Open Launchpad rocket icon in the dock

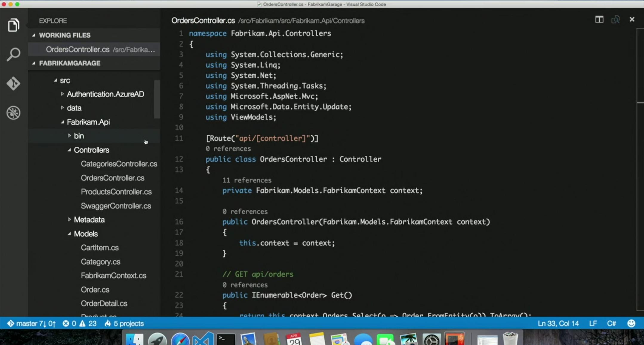pos(157,339)
